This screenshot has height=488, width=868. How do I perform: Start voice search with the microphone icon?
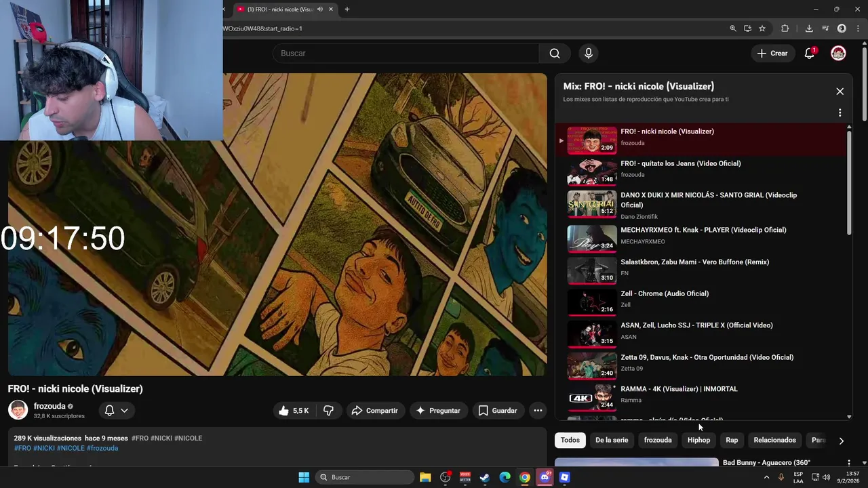click(x=589, y=54)
